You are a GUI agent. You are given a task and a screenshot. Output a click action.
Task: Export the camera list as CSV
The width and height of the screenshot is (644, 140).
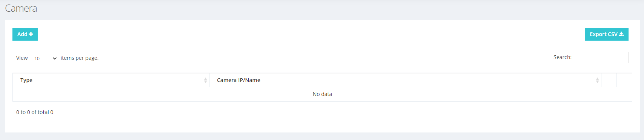[x=606, y=34]
